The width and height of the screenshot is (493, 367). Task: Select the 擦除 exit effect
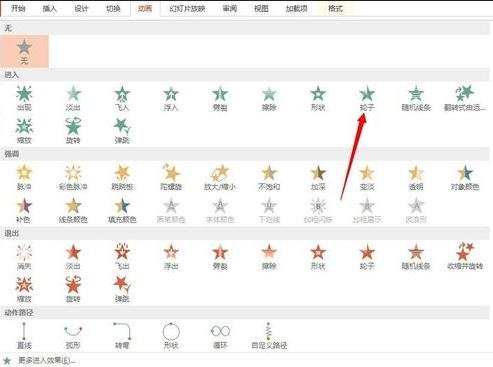pos(269,257)
